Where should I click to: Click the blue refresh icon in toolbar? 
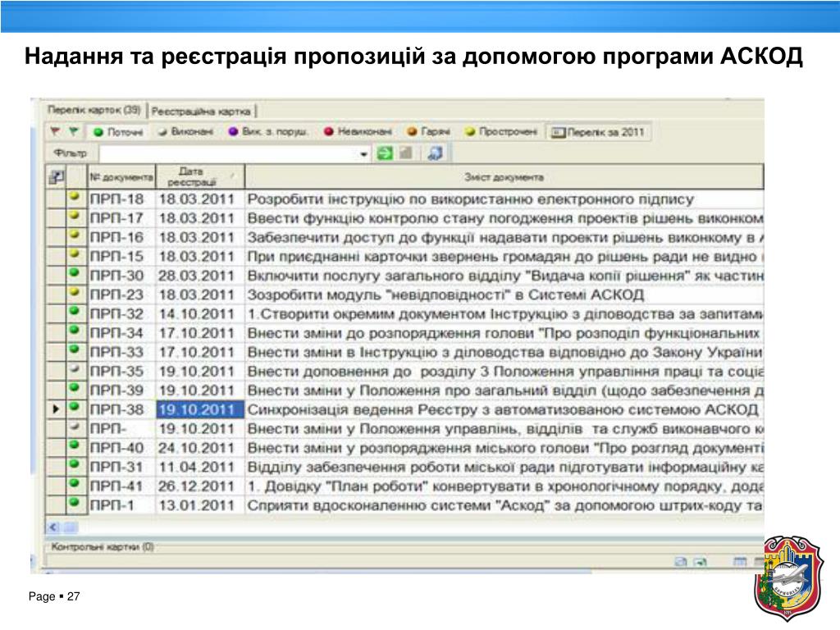[x=435, y=153]
